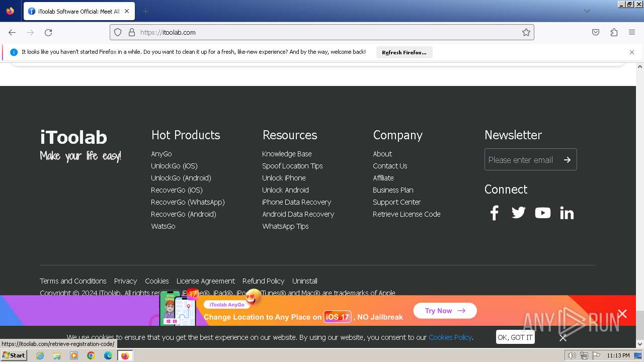Image resolution: width=644 pixels, height=362 pixels.
Task: List all tabs dropdown arrow
Action: point(587,11)
